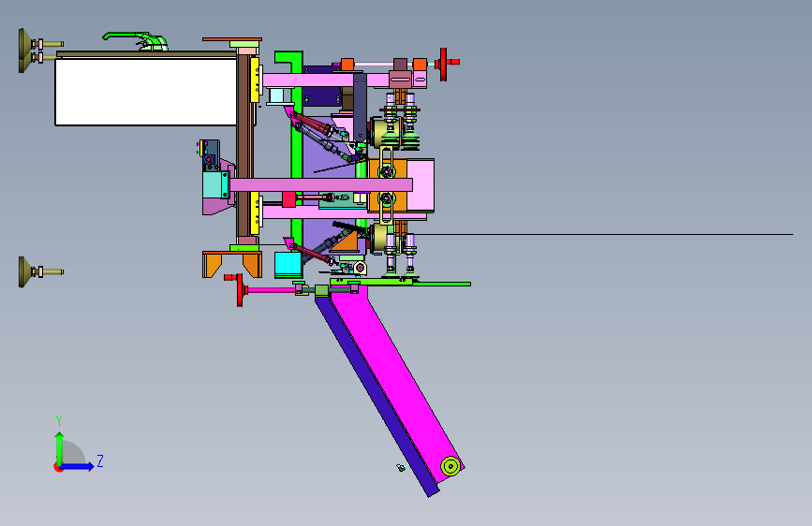Select the yellow-green roller at the chute end

[450, 466]
